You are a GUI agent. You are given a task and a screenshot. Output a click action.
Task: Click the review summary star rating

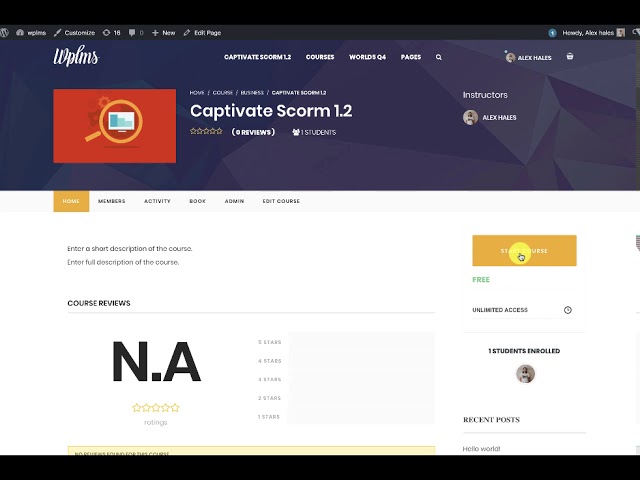tap(156, 407)
